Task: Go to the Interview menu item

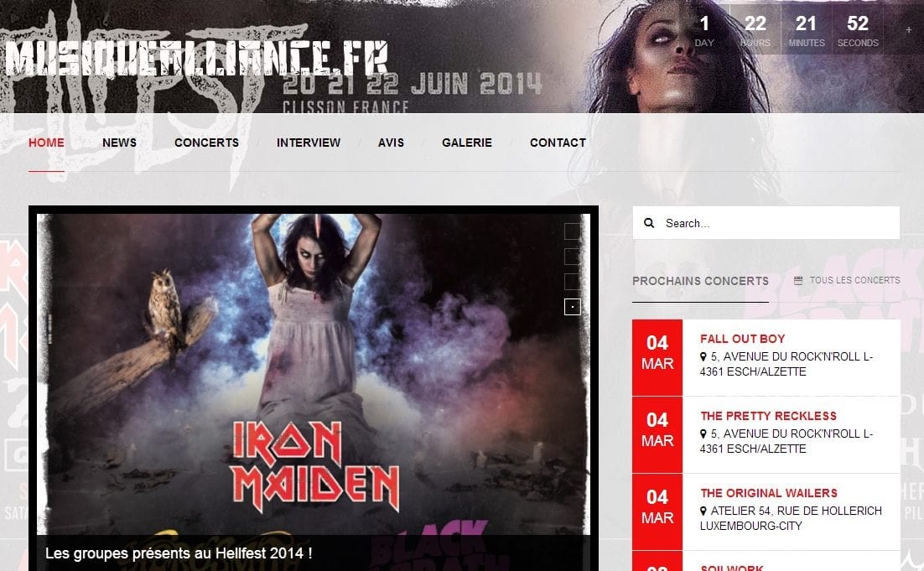Action: (309, 143)
